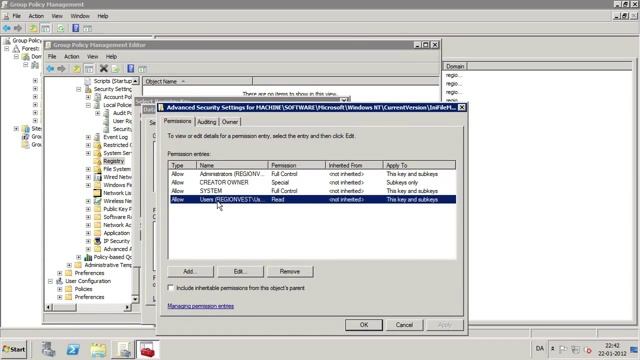Open File menu in Group Policy Management
Viewport: 640px width, 360px height.
point(16,16)
